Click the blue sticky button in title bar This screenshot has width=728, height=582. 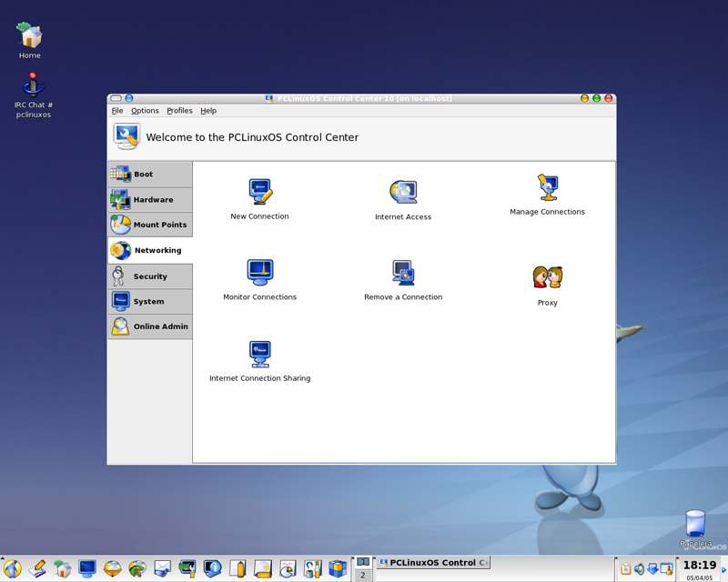tap(129, 98)
